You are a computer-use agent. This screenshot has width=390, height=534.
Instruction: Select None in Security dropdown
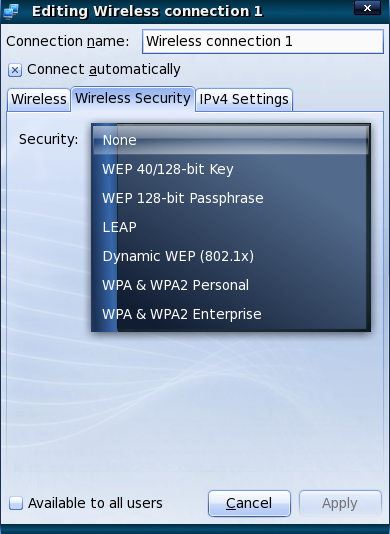[231, 140]
